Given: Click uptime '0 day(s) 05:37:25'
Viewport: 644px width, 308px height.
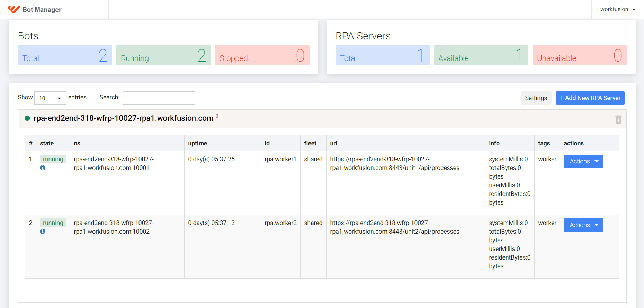Looking at the screenshot, I should (x=212, y=159).
